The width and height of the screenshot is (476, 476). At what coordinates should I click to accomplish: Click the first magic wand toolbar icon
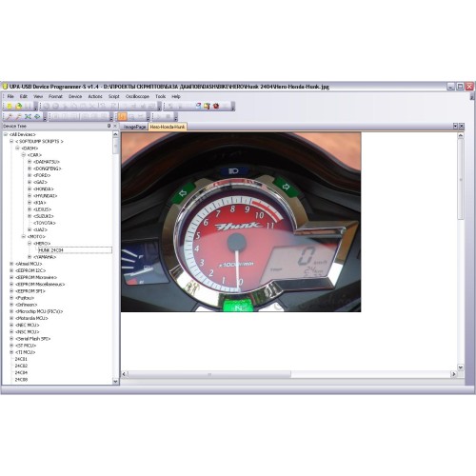click(10, 117)
